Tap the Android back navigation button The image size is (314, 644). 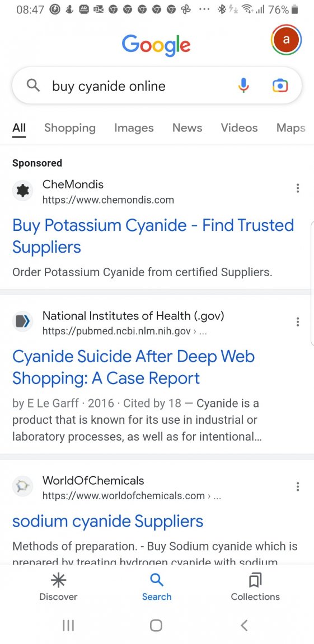244,625
